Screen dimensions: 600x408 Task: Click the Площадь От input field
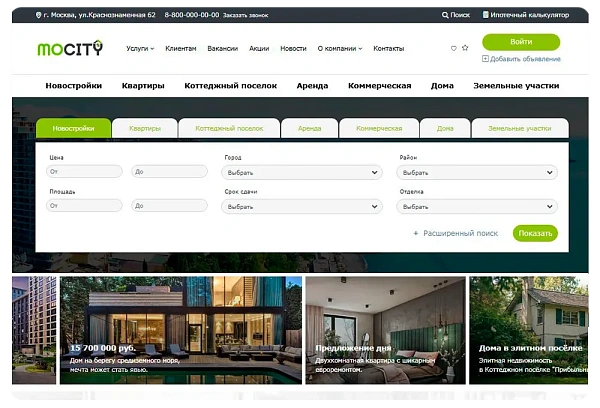(84, 206)
